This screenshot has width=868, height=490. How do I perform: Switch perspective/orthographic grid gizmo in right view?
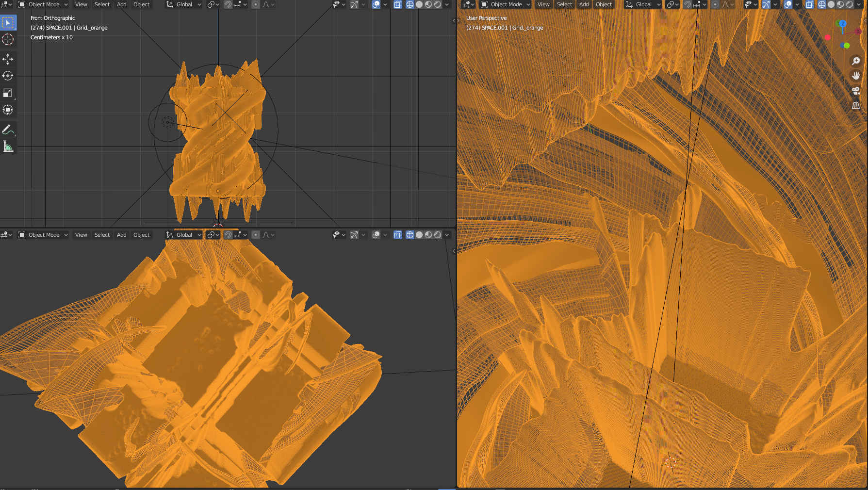[x=856, y=105]
